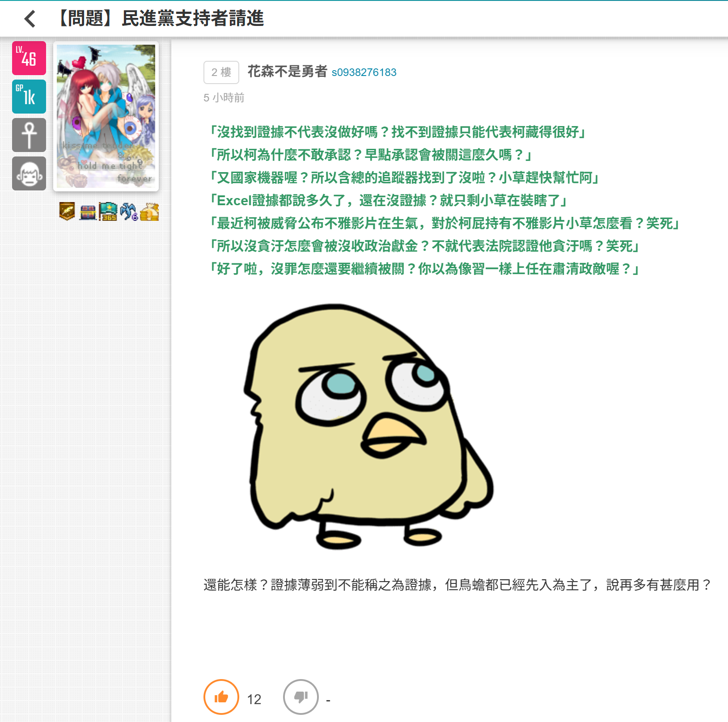Go back using the left arrow

[30, 19]
